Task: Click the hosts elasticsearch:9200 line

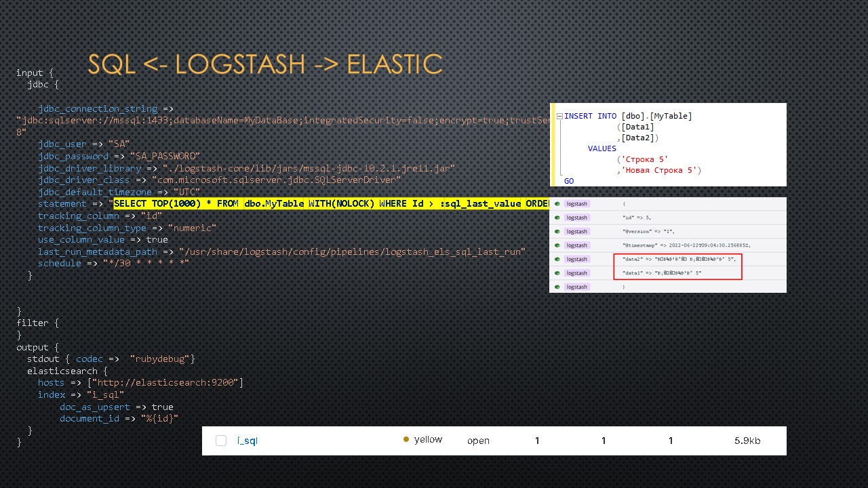Action: 140,383
